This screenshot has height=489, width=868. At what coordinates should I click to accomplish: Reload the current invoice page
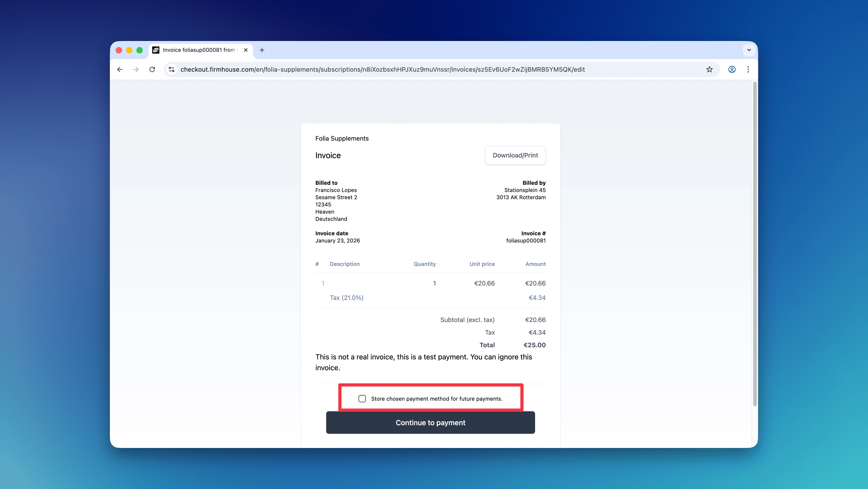click(152, 69)
